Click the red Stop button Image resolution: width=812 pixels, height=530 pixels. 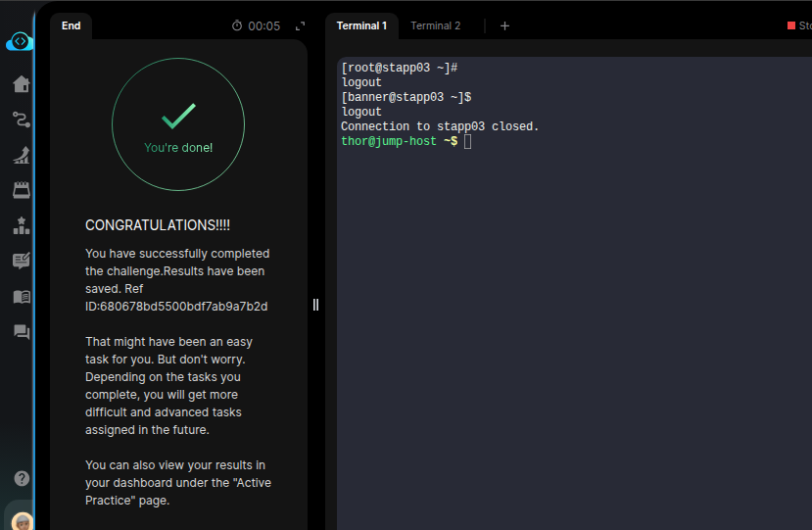pyautogui.click(x=798, y=25)
